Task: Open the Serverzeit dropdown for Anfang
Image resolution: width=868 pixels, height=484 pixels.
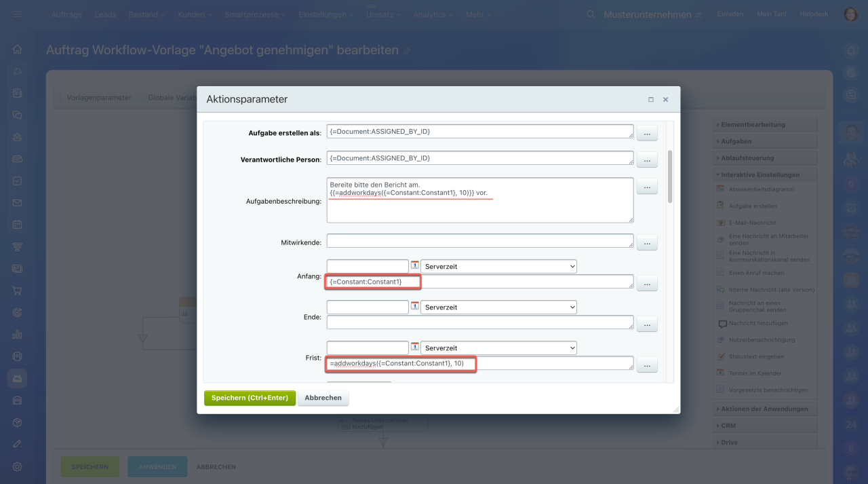Action: pyautogui.click(x=498, y=267)
